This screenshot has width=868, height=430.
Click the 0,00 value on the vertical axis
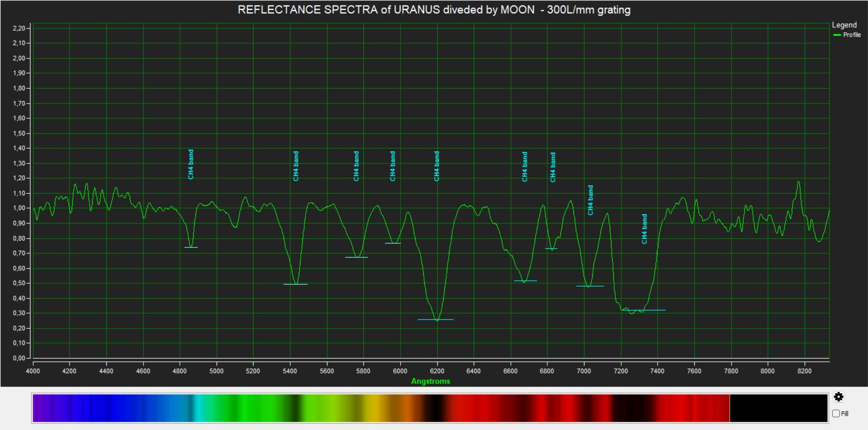(x=19, y=358)
